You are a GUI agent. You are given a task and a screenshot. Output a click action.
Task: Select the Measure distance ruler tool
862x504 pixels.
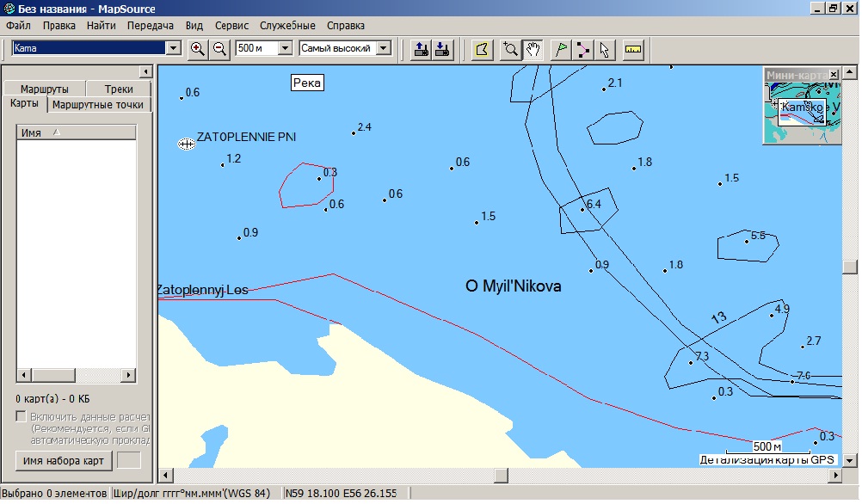point(633,49)
